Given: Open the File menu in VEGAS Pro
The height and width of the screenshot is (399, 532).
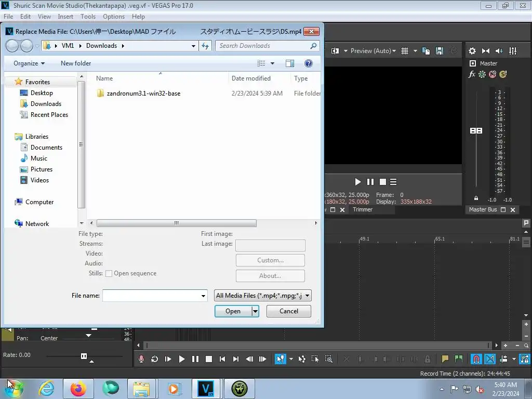Looking at the screenshot, I should coord(8,16).
